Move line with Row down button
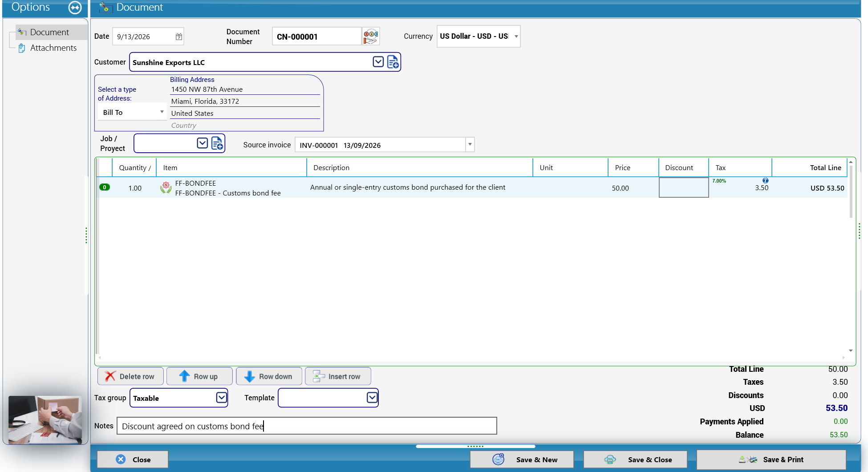 tap(269, 376)
